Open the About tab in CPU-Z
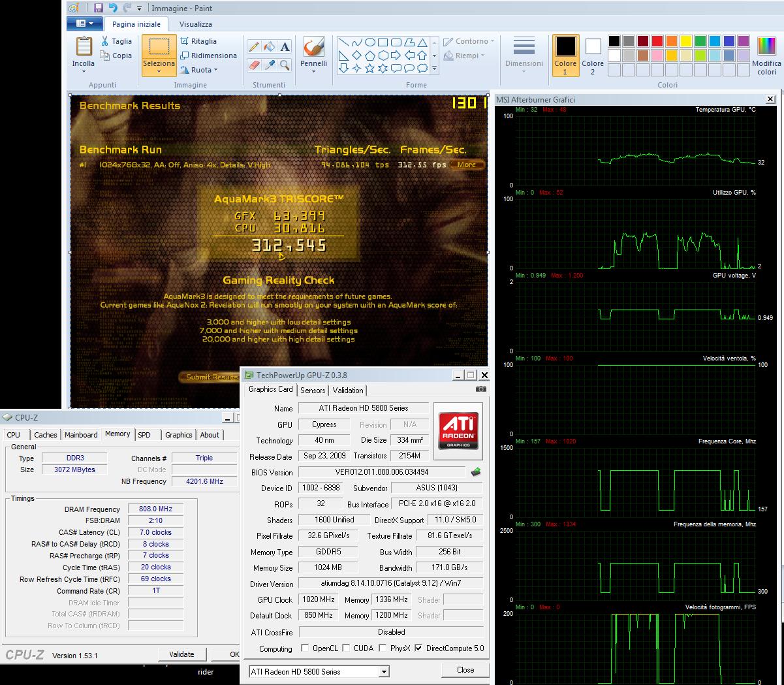This screenshot has height=685, width=784. [x=210, y=435]
